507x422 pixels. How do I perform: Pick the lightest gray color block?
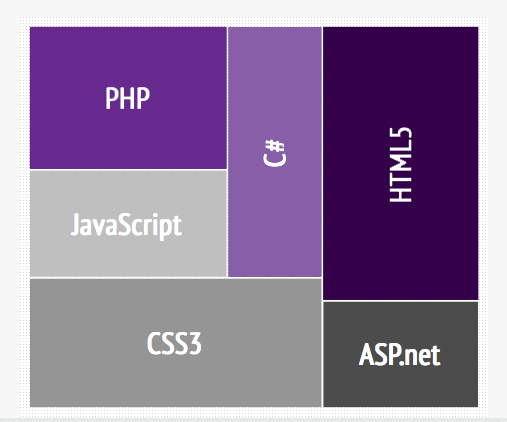click(x=128, y=224)
